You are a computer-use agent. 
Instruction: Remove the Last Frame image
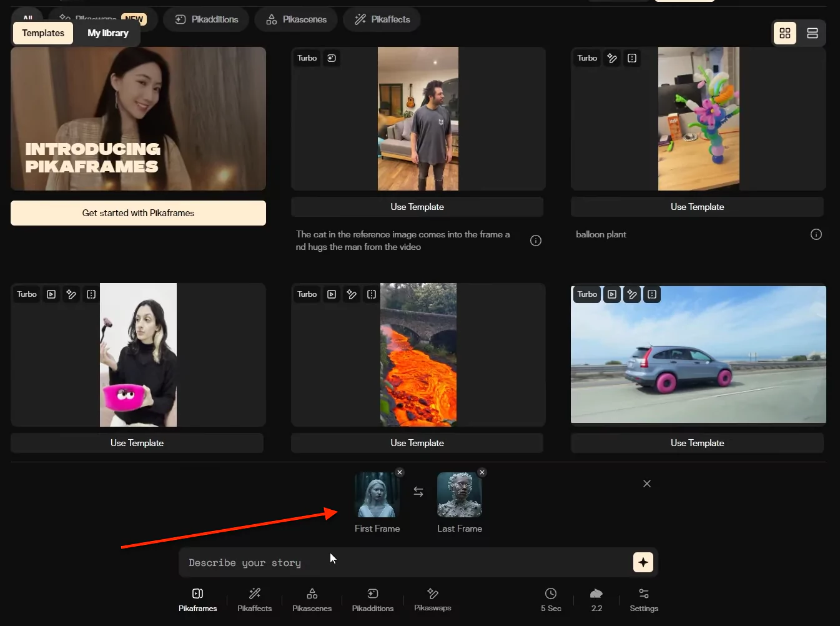pos(482,472)
